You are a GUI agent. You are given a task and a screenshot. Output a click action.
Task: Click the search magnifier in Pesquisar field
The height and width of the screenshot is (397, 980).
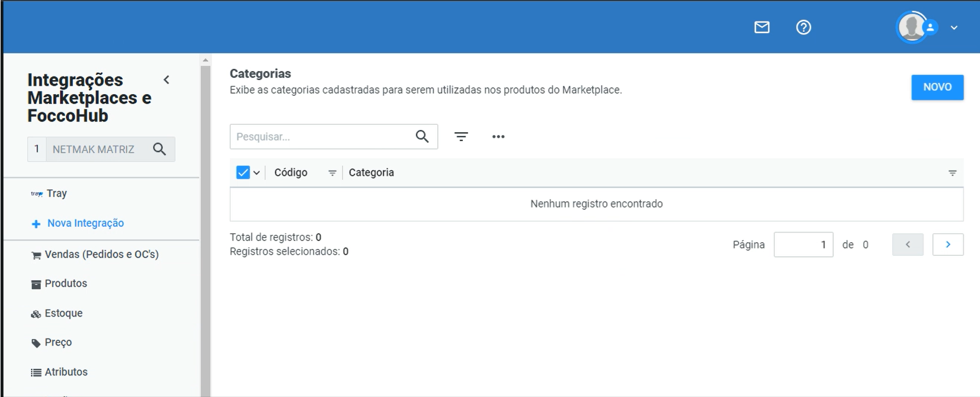click(x=422, y=136)
